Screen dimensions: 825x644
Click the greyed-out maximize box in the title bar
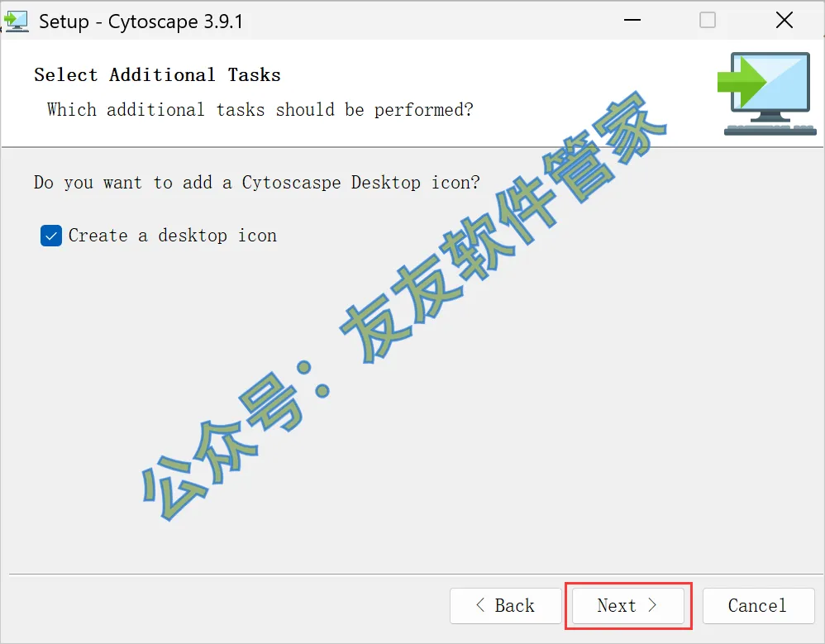click(x=708, y=21)
